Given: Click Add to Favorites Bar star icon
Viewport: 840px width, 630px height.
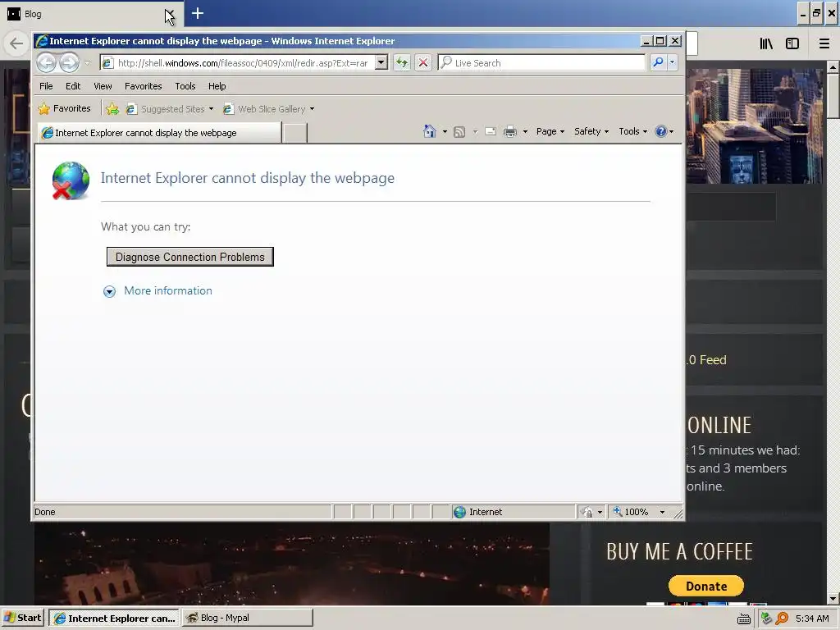Looking at the screenshot, I should tap(112, 109).
